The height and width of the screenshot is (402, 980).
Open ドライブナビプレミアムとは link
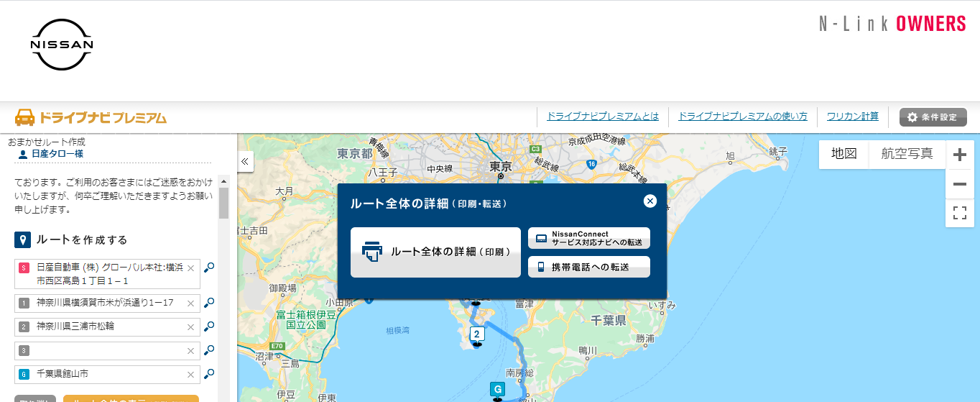(602, 117)
